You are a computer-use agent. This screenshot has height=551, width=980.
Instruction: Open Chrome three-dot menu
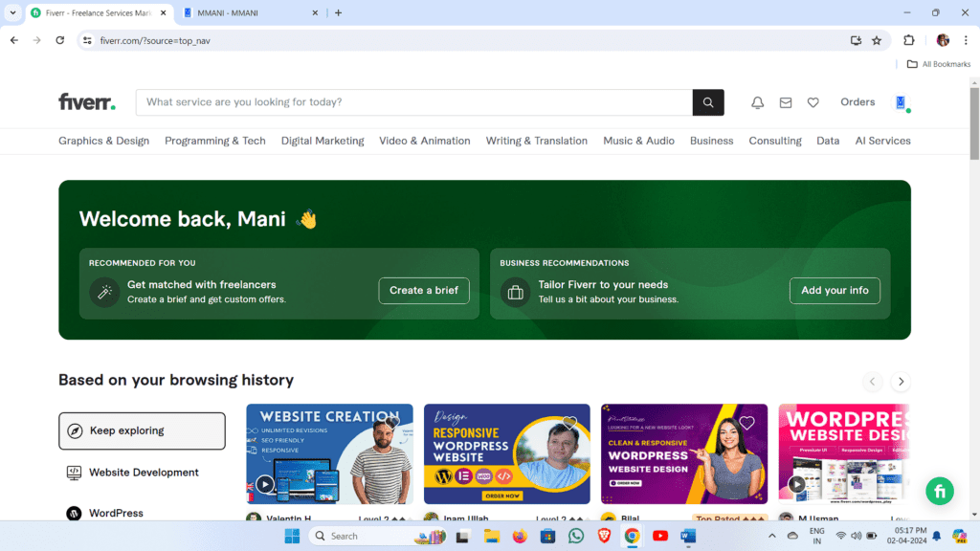click(966, 40)
